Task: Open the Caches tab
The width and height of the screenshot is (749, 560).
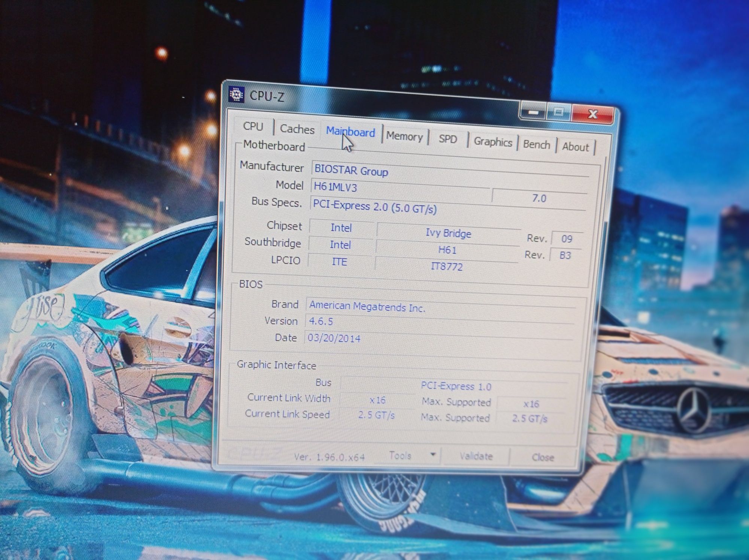Action: [297, 129]
